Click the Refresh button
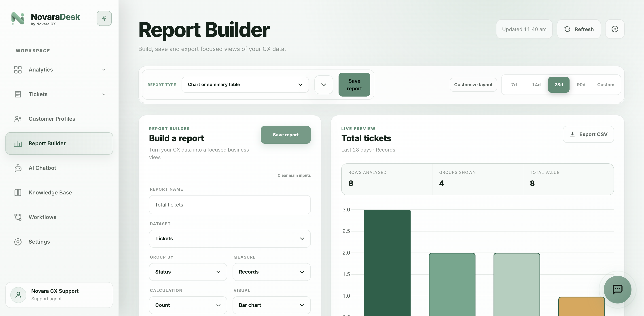 [x=579, y=29]
